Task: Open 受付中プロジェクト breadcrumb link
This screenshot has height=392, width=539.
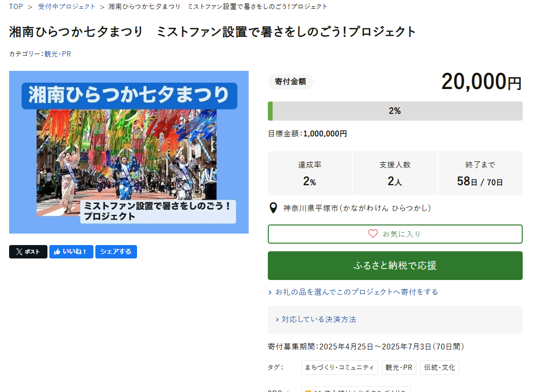Action: point(67,7)
